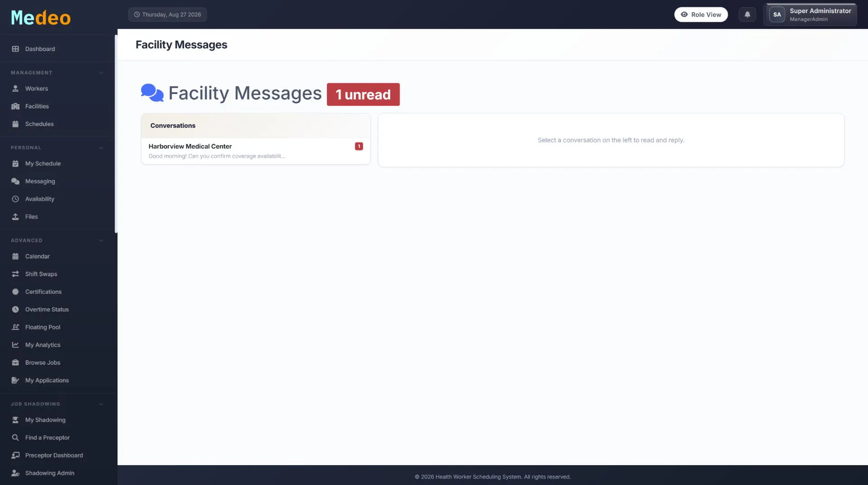Click the sidebar scrollbar
Image resolution: width=868 pixels, height=485 pixels.
(x=116, y=134)
